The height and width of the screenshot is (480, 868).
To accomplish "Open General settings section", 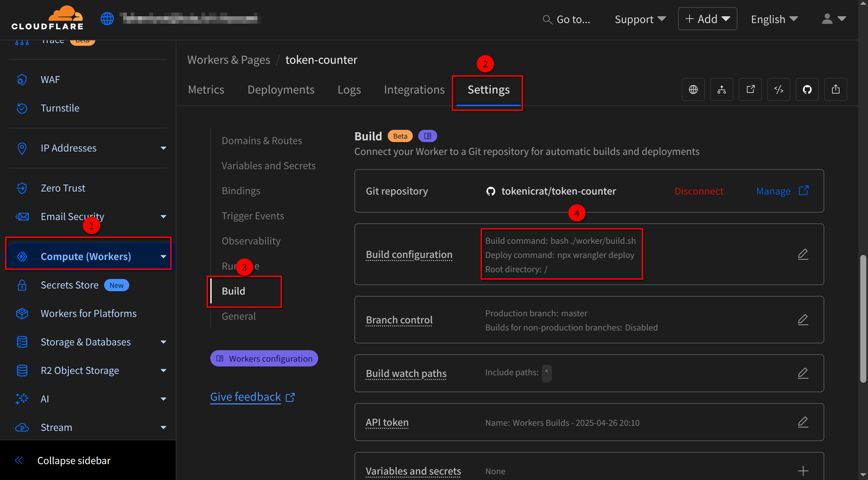I will tap(239, 316).
